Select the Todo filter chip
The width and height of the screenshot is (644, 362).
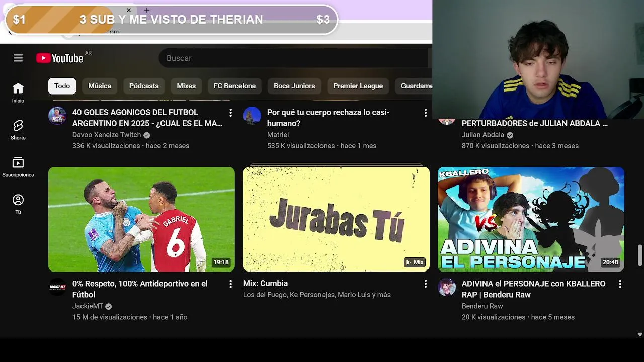pos(62,86)
